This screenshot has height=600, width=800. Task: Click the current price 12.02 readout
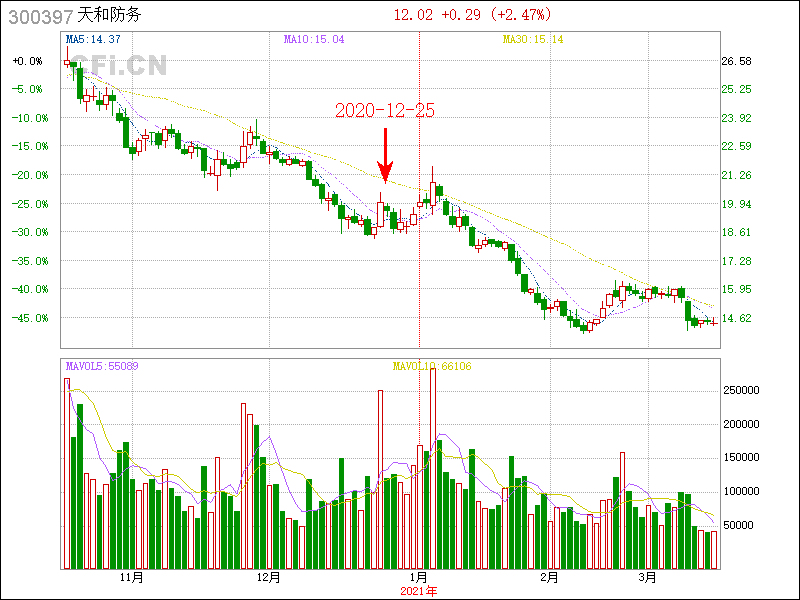coord(412,15)
